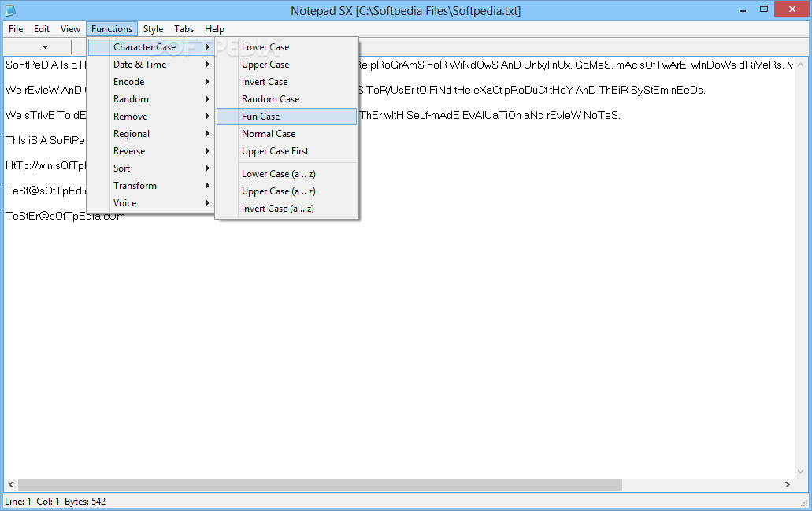This screenshot has height=511, width=812.
Task: Click the 'TeStEr@sOfTpEdIa.cOm' text line
Action: pyautogui.click(x=65, y=217)
